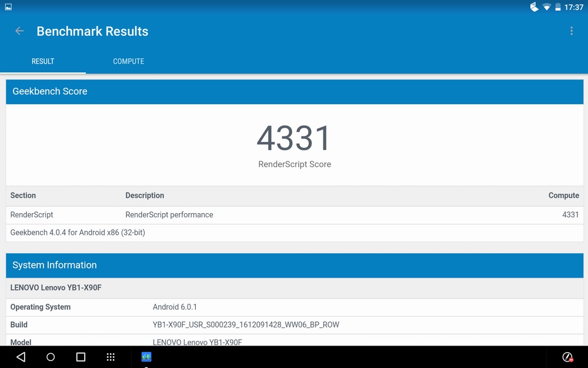Tap the Section column header
This screenshot has height=368, width=588.
24,195
